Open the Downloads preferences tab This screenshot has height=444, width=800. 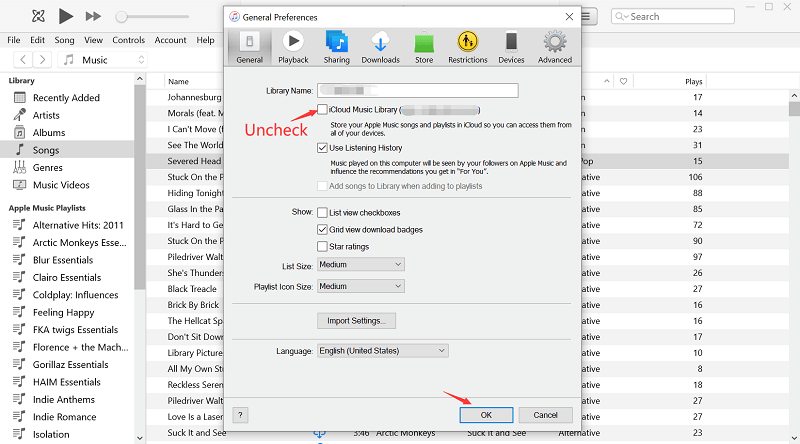point(380,47)
